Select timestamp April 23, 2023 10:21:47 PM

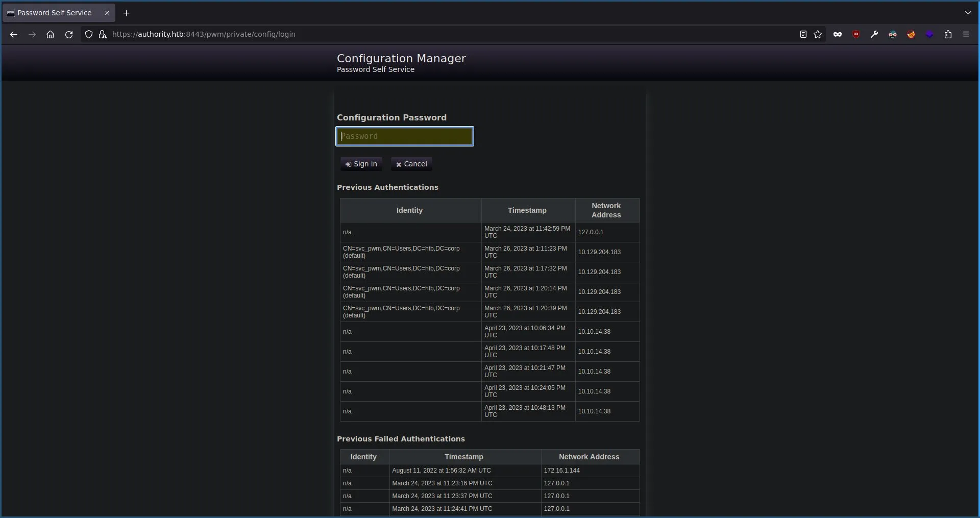pyautogui.click(x=525, y=372)
